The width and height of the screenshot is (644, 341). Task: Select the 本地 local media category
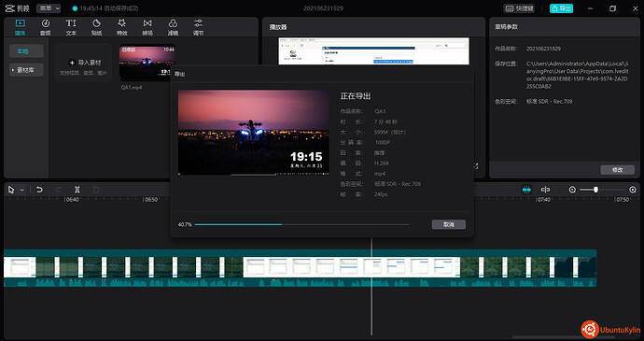pyautogui.click(x=26, y=51)
